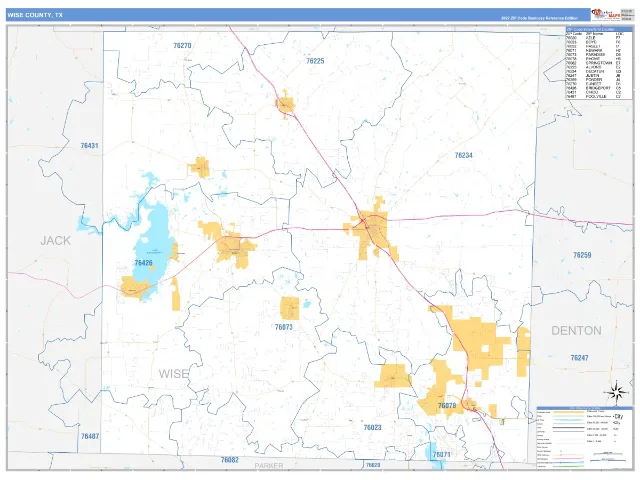The height and width of the screenshot is (480, 640).
Task: Click the publisher logo in header
Action: [606, 14]
